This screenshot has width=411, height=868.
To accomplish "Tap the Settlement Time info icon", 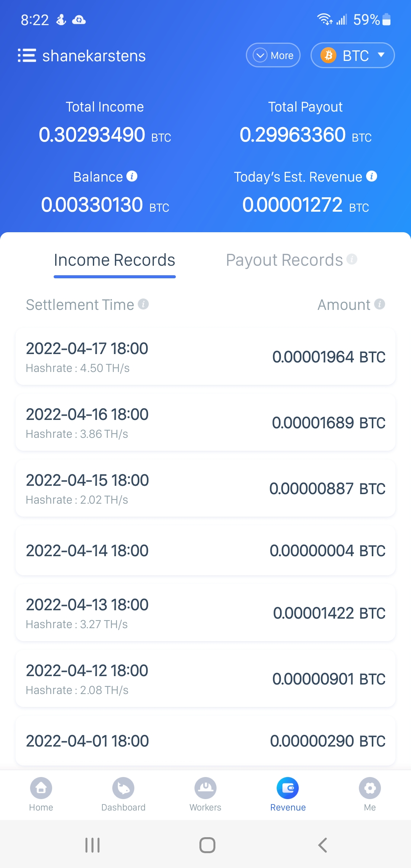I will point(143,304).
